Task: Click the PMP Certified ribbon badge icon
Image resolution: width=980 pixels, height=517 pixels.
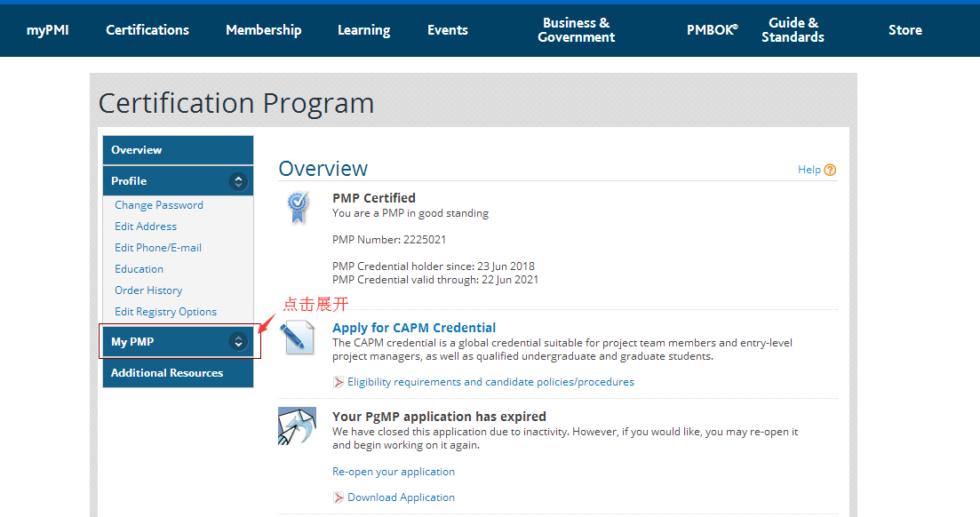Action: [299, 208]
